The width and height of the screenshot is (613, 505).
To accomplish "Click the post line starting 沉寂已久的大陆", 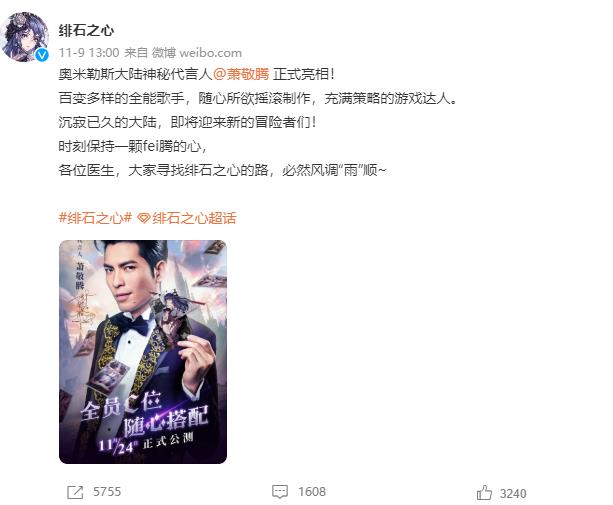I will (x=188, y=122).
